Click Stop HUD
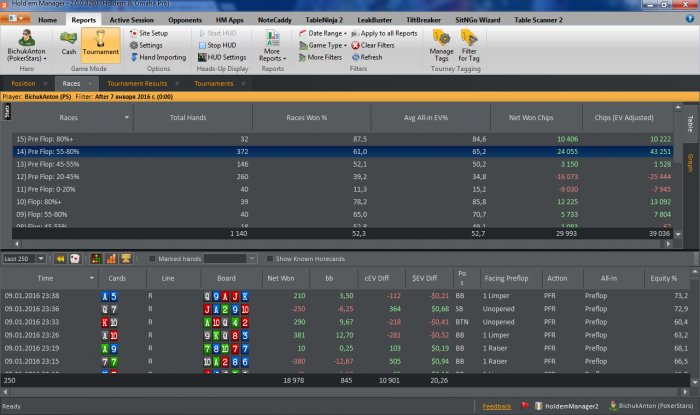 217,45
